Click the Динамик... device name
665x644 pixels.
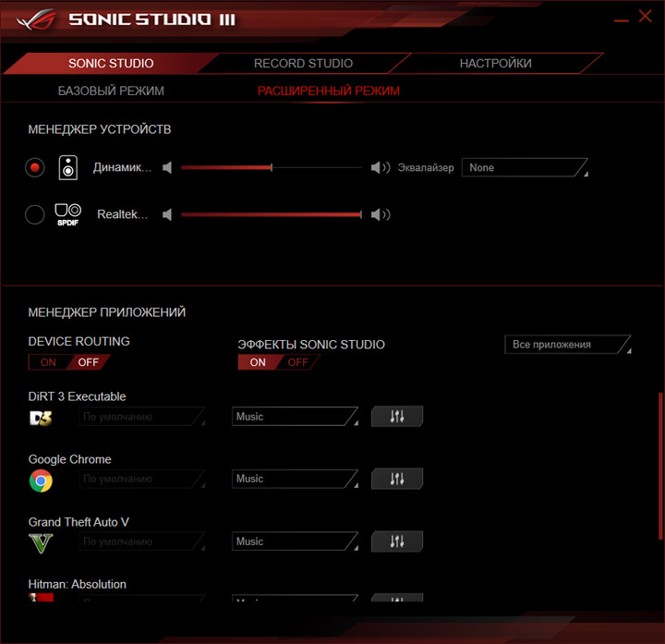[122, 167]
